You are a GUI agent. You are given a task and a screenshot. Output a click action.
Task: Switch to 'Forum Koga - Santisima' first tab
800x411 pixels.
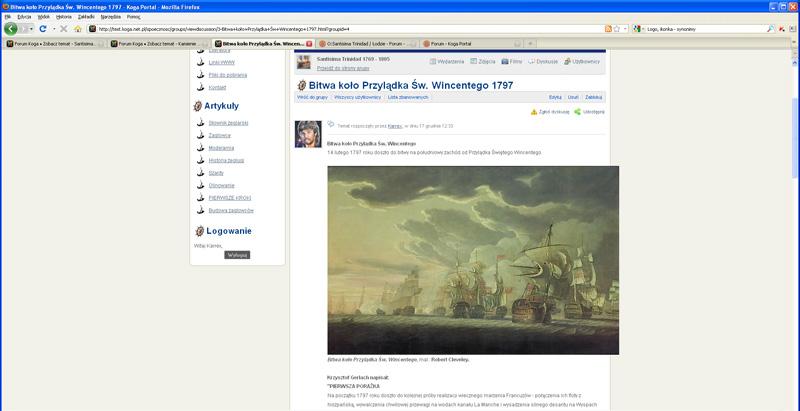coord(55,44)
